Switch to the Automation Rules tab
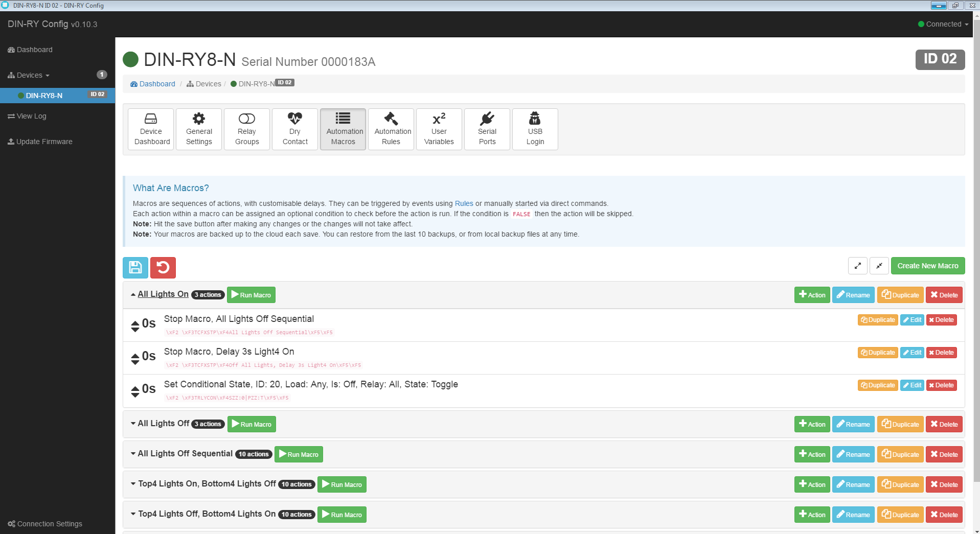Viewport: 980px width, 534px height. [x=391, y=129]
